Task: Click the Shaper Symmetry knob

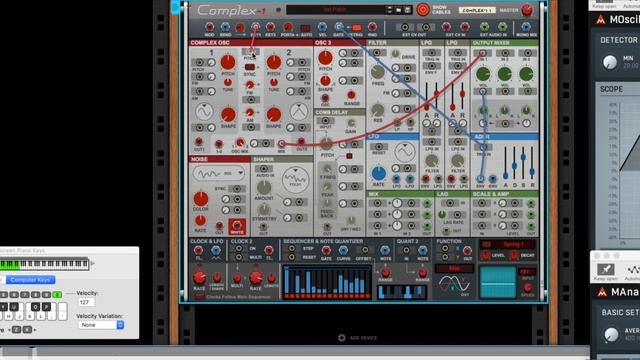Action: [264, 210]
